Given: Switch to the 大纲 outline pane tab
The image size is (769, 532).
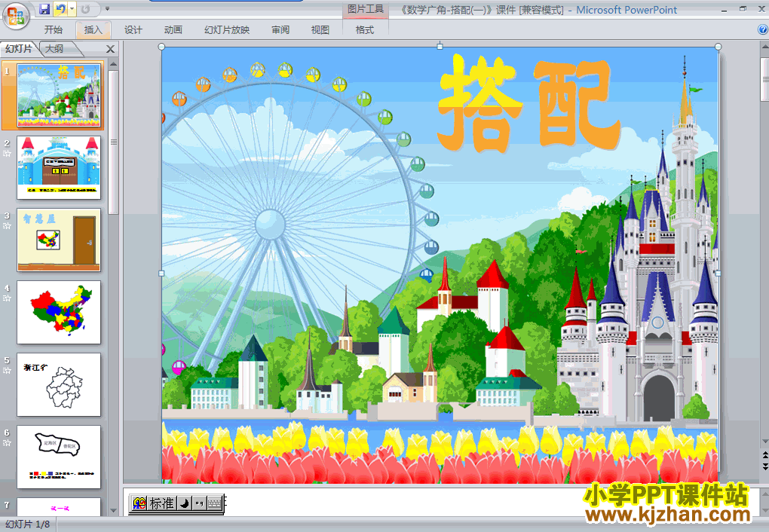Looking at the screenshot, I should point(54,48).
